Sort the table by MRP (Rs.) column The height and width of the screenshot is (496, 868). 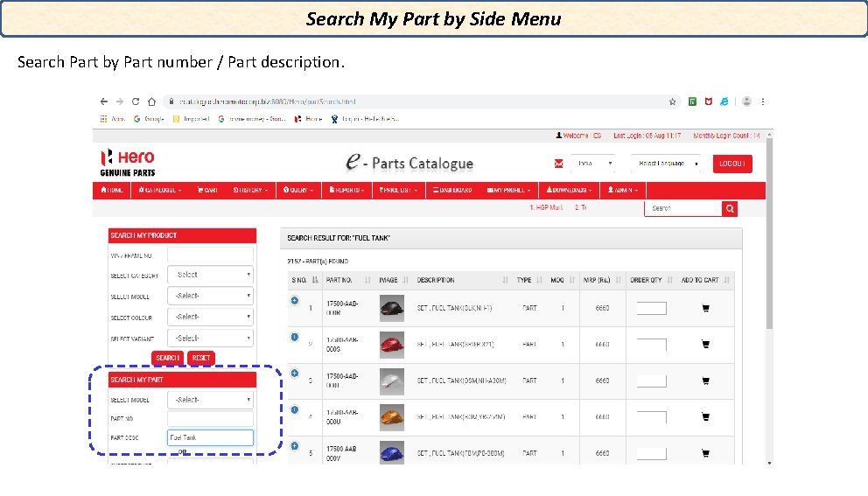[x=602, y=280]
